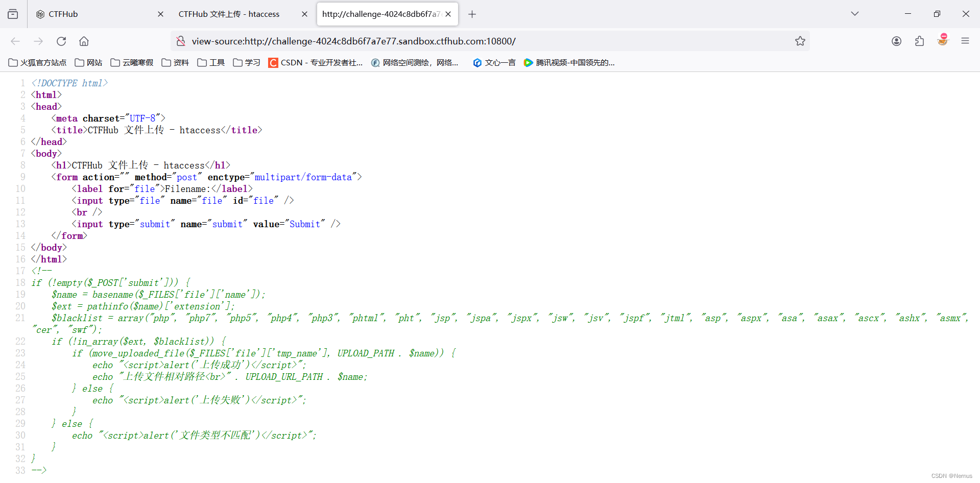This screenshot has height=483, width=980.
Task: List all tabs dropdown arrow
Action: point(855,14)
